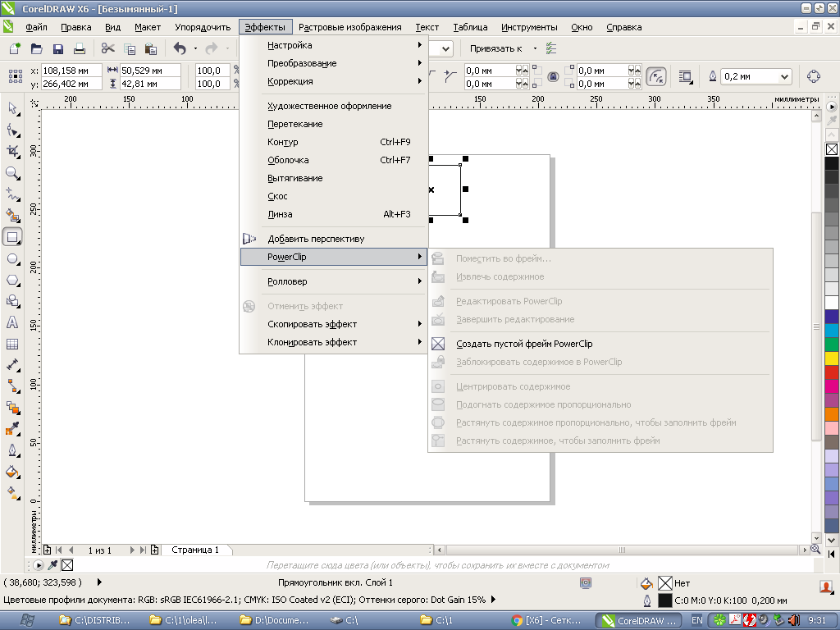The width and height of the screenshot is (840, 630).
Task: Select the Polygon tool
Action: pos(12,281)
